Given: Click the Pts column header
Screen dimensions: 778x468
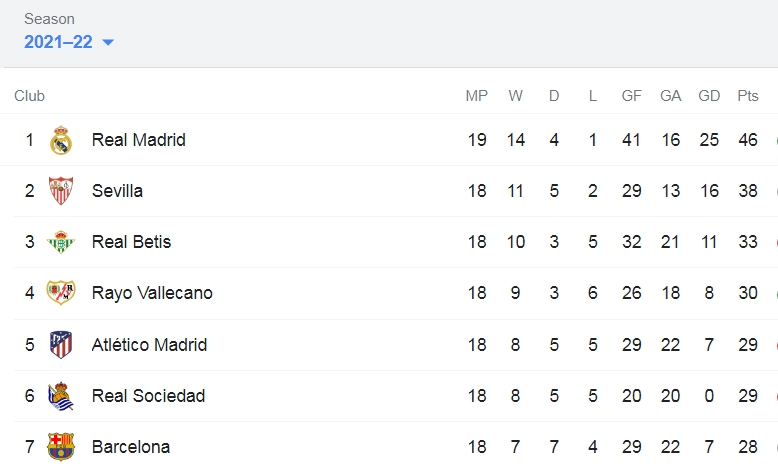Looking at the screenshot, I should click(x=748, y=96).
